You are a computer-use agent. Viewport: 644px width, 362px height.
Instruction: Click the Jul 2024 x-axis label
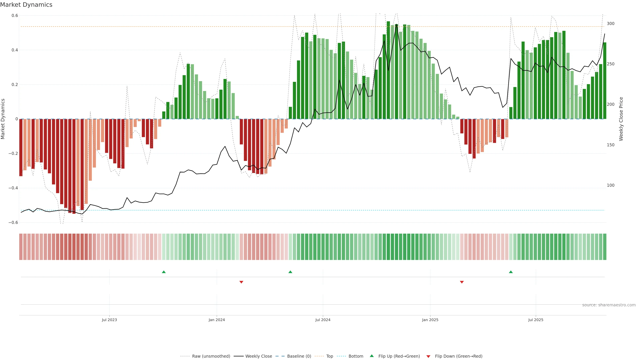323,320
